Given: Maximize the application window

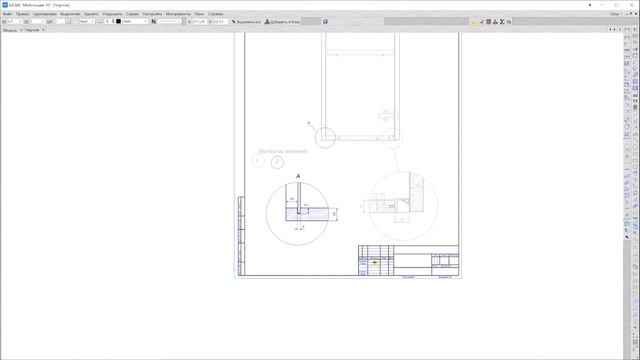Looking at the screenshot, I should pos(617,5).
